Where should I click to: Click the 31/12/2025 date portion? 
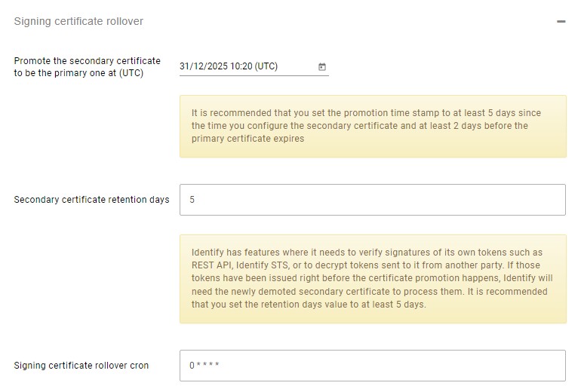(204, 66)
